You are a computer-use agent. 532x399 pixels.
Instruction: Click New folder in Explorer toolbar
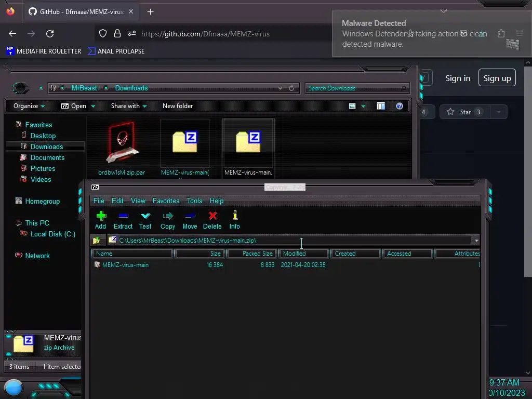pos(178,106)
